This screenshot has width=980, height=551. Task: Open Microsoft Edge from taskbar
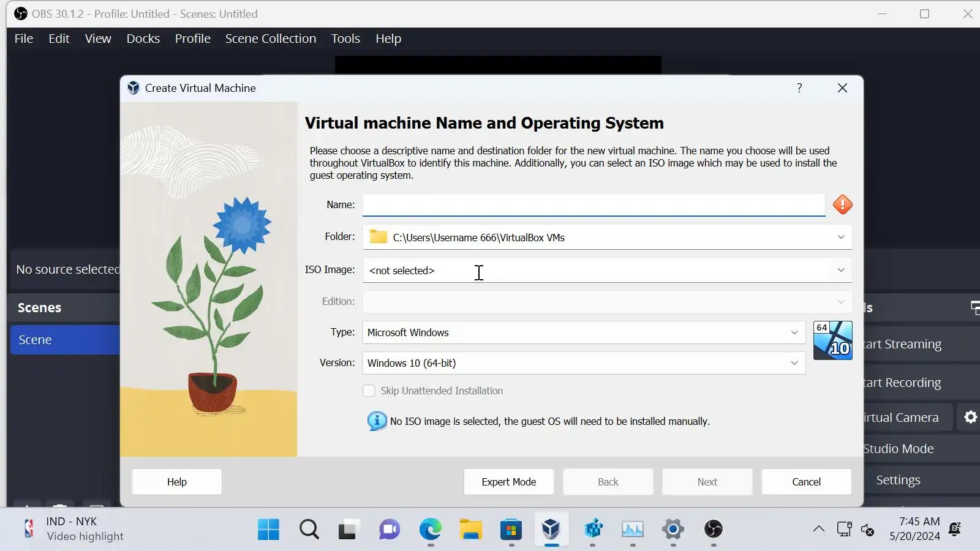click(430, 529)
